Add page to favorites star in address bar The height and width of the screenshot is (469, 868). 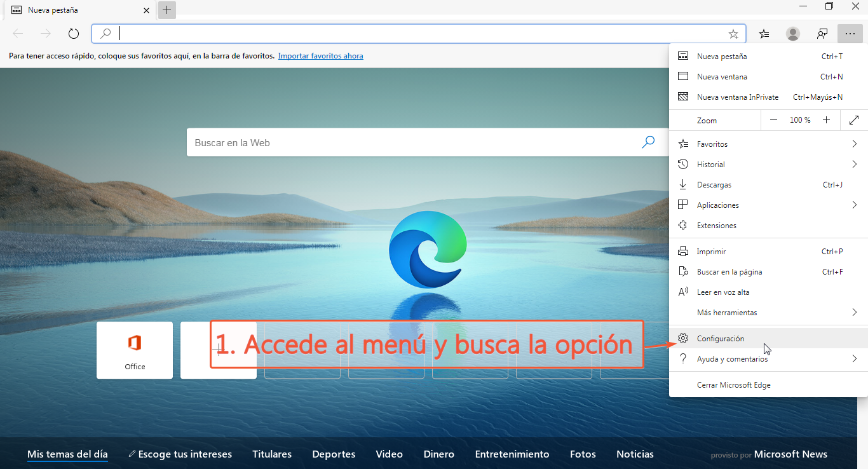(733, 34)
